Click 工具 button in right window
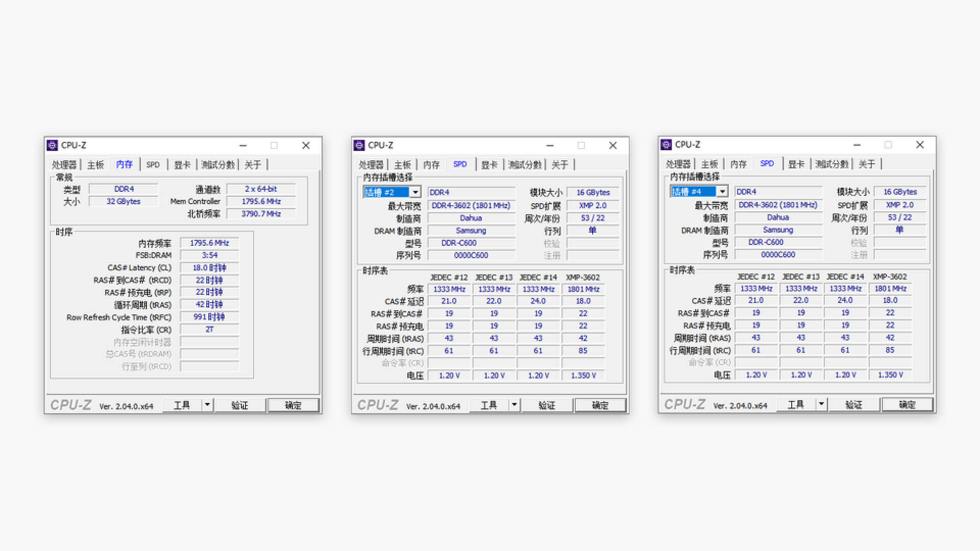Image resolution: width=980 pixels, height=551 pixels. pyautogui.click(x=795, y=405)
